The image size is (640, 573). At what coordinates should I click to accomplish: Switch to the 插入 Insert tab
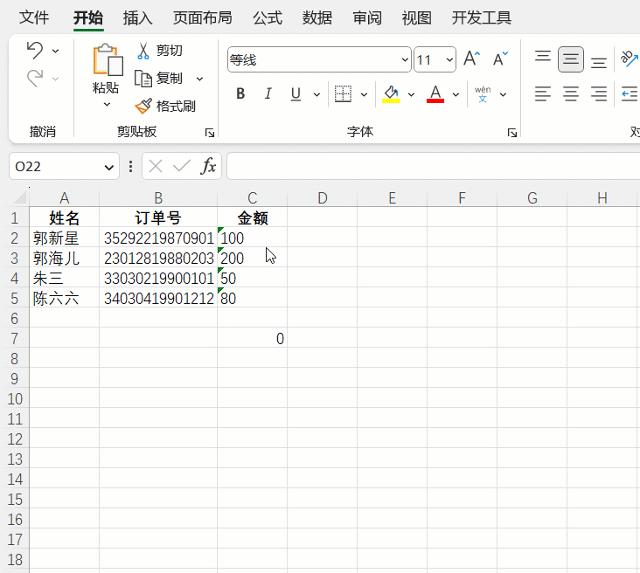138,18
